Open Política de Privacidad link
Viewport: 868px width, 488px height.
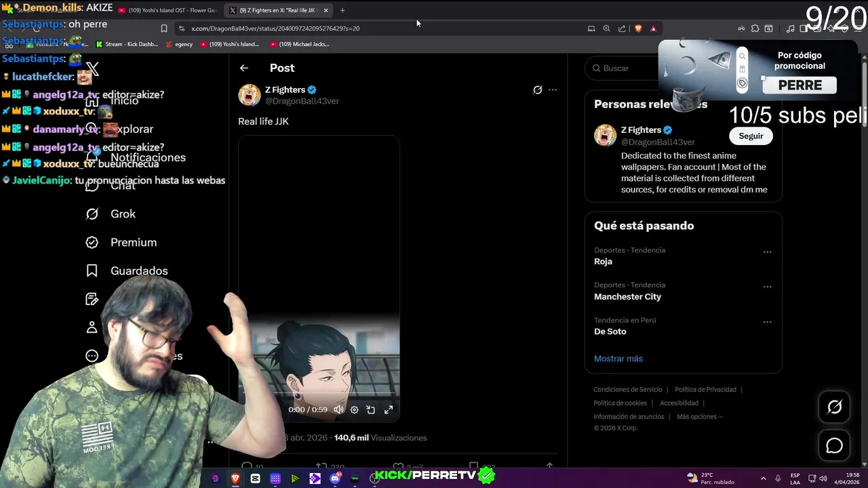705,390
